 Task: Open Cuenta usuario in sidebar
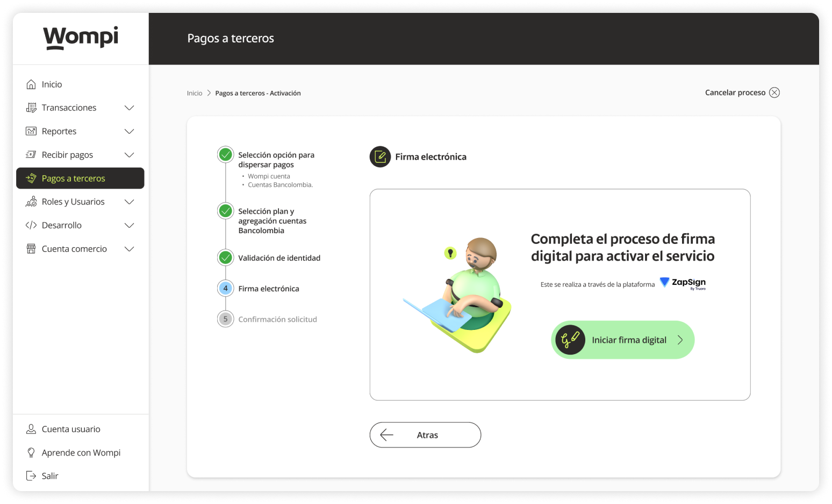(70, 429)
